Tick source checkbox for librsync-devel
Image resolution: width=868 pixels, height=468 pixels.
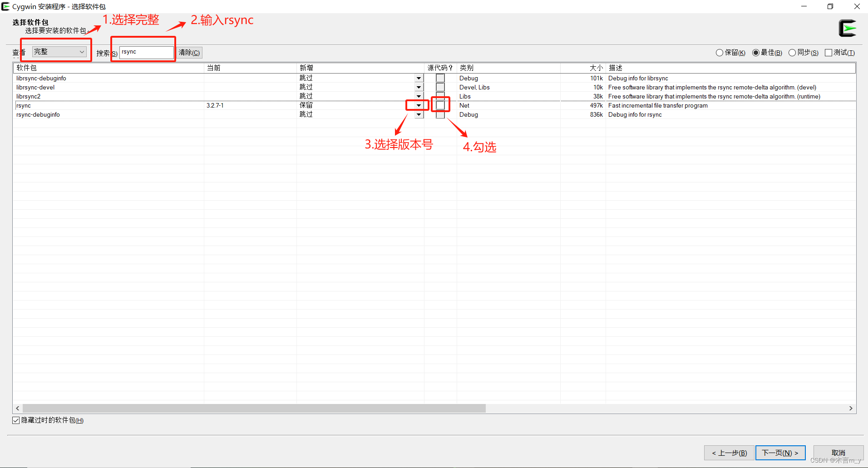(x=440, y=87)
